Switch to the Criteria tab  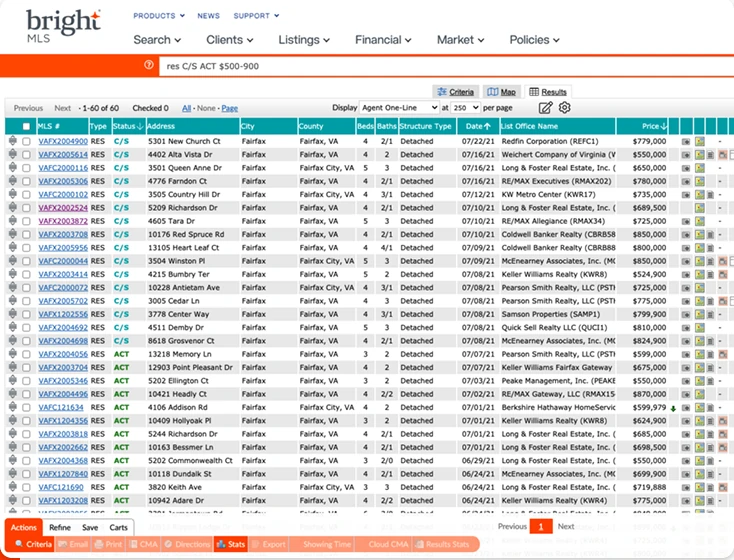(455, 92)
